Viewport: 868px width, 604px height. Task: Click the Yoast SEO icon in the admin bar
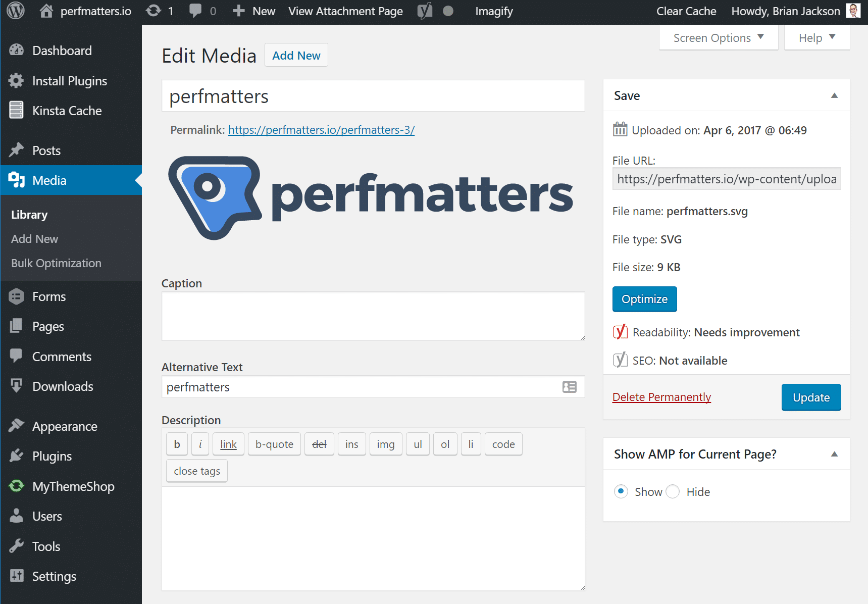(424, 11)
